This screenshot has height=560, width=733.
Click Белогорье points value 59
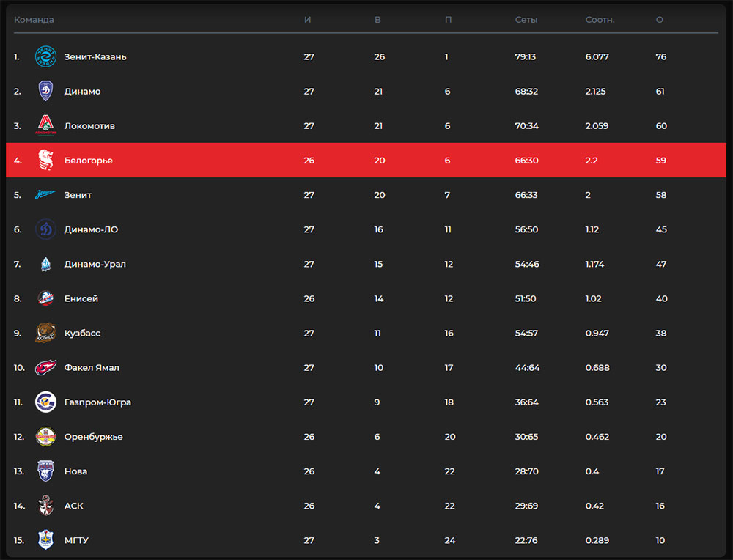click(x=661, y=161)
